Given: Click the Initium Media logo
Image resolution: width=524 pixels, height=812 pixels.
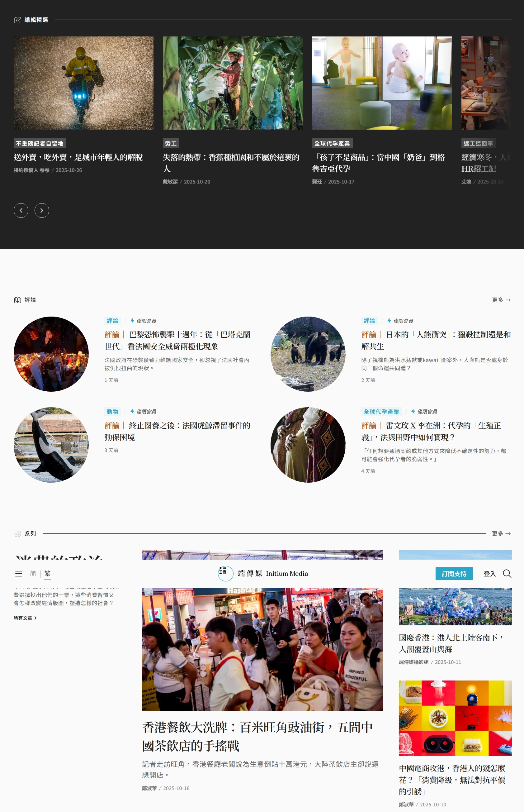Looking at the screenshot, I should click(263, 574).
